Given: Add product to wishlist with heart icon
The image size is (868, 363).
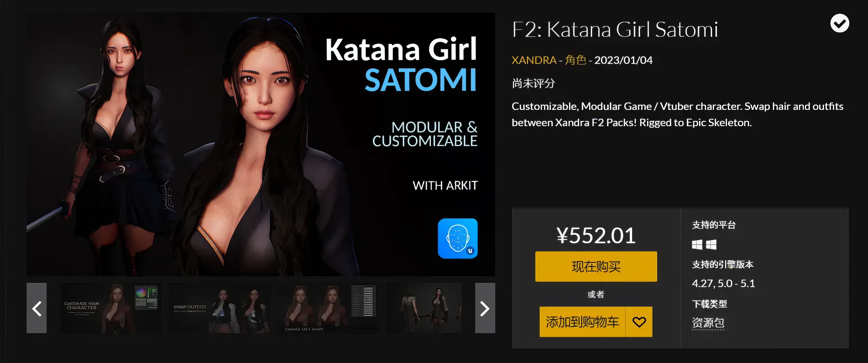Looking at the screenshot, I should (x=639, y=322).
